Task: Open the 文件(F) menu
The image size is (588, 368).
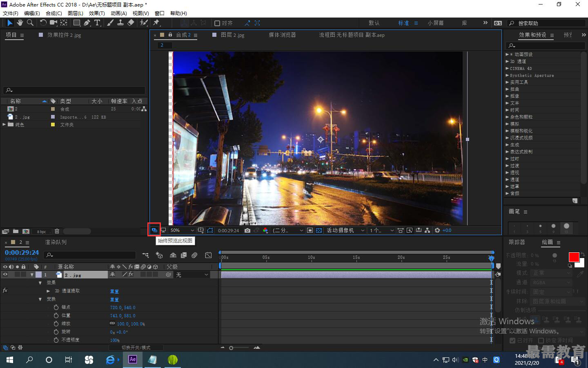Action: click(11, 13)
